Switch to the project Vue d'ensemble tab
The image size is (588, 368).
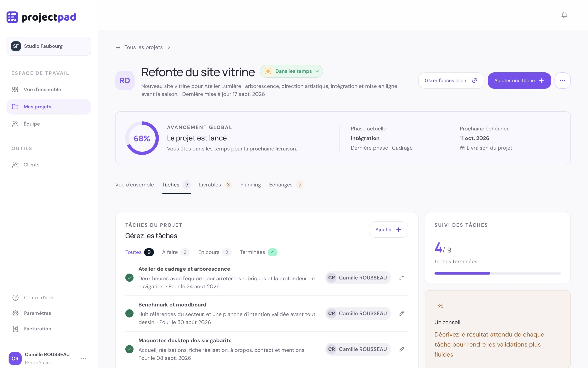135,185
